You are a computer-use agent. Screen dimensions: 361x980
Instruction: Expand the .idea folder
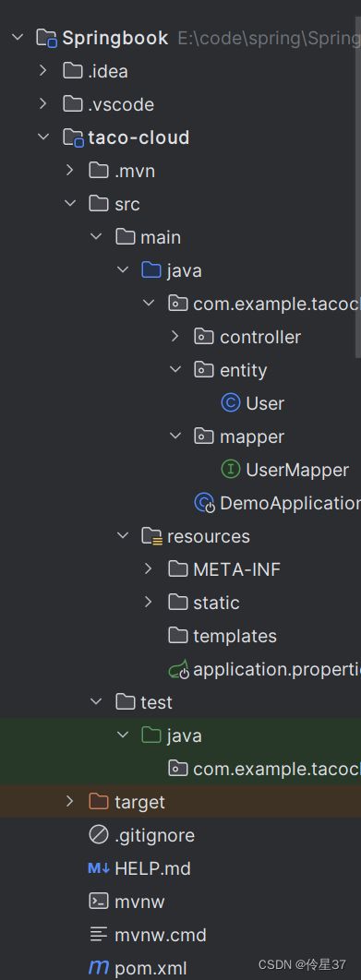(x=42, y=71)
